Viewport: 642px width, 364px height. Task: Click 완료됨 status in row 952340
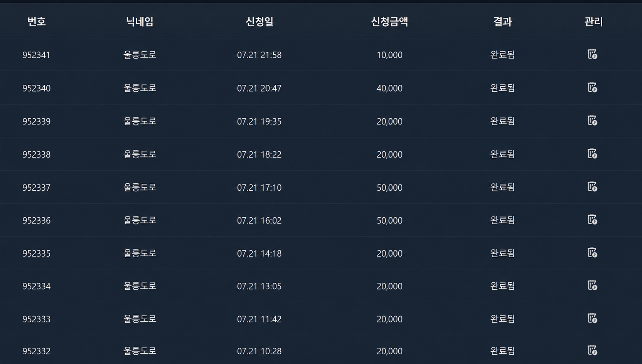(x=502, y=88)
